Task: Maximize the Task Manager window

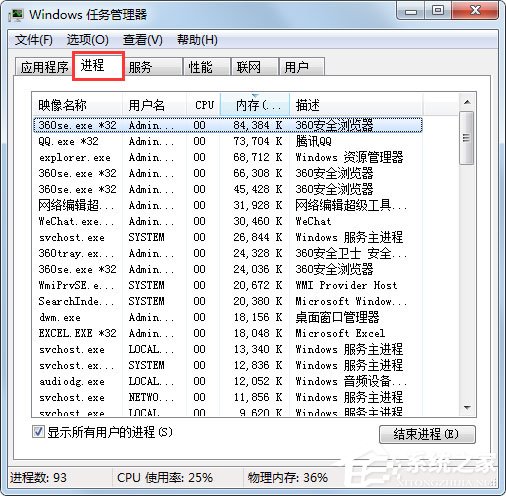Action: click(438, 11)
